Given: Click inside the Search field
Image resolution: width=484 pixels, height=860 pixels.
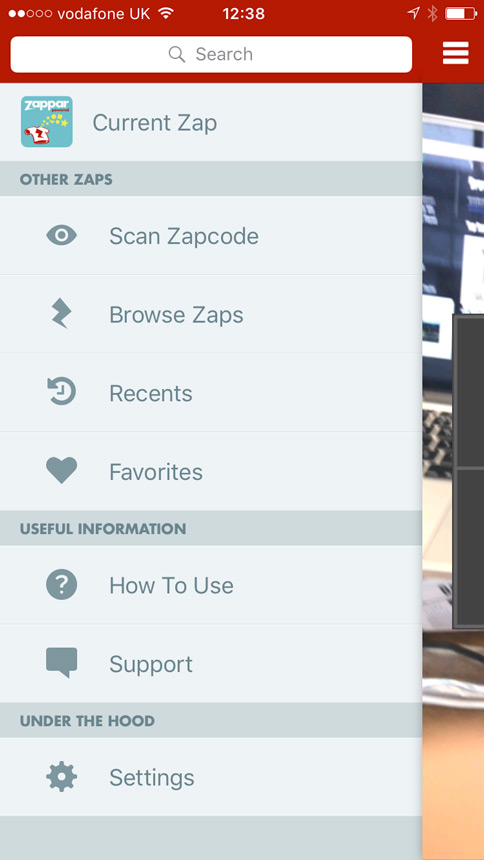Looking at the screenshot, I should point(211,54).
